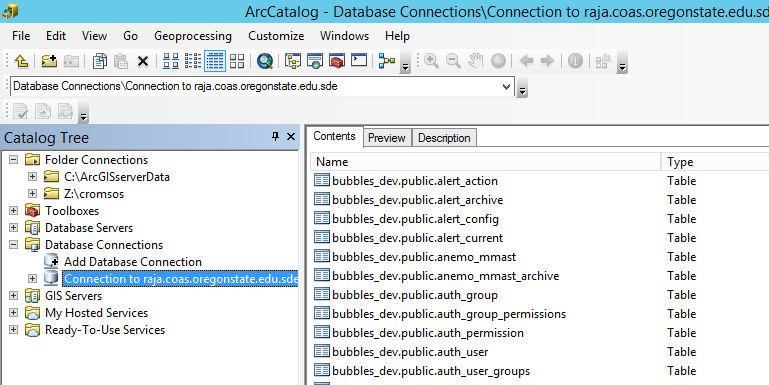This screenshot has height=385, width=769.
Task: Expand the My Hosted Services node
Action: 14,313
